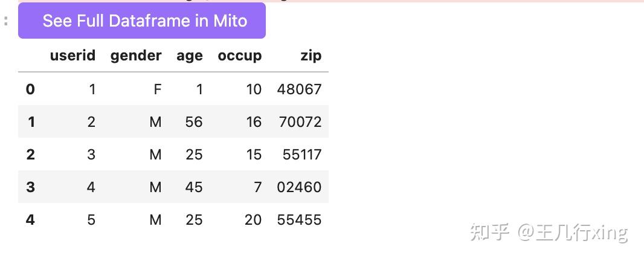Select row index 0
This screenshot has height=261, width=644.
(x=30, y=89)
